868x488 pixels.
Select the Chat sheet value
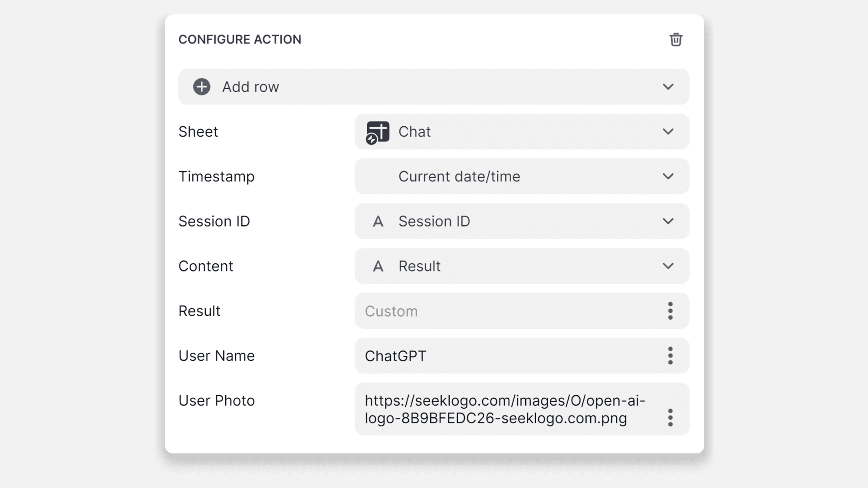pyautogui.click(x=414, y=132)
